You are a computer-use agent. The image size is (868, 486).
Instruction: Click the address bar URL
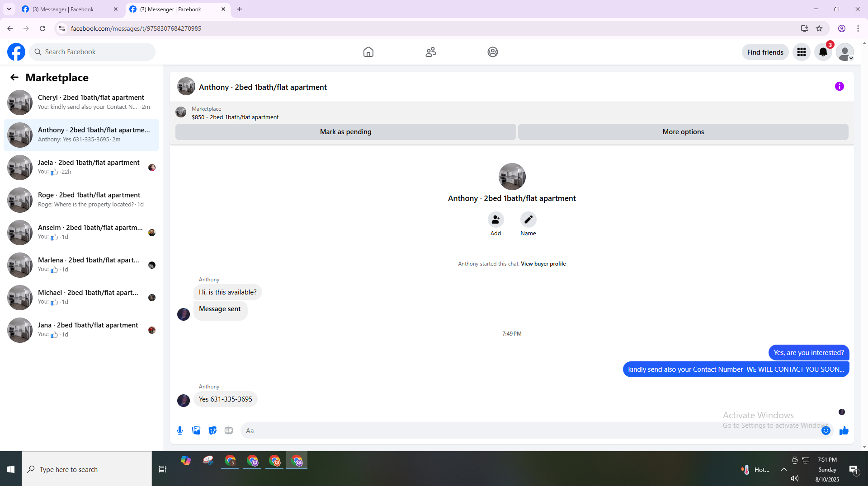click(136, 28)
